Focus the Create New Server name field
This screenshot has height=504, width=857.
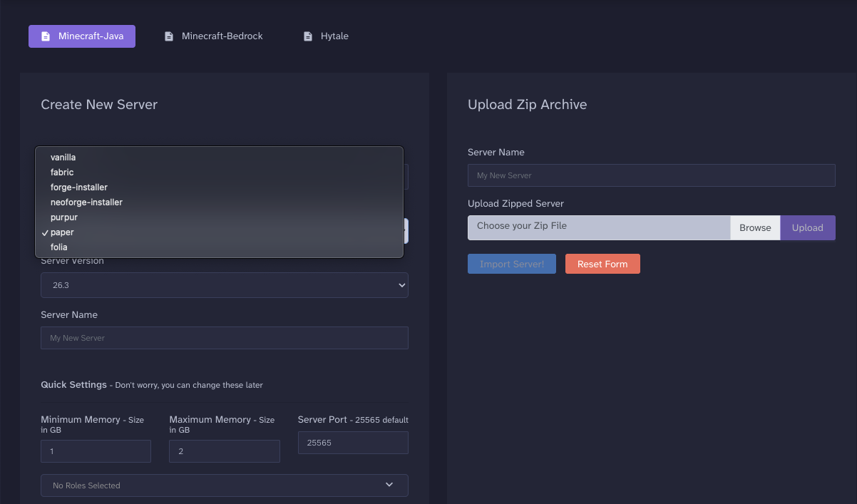(x=225, y=338)
